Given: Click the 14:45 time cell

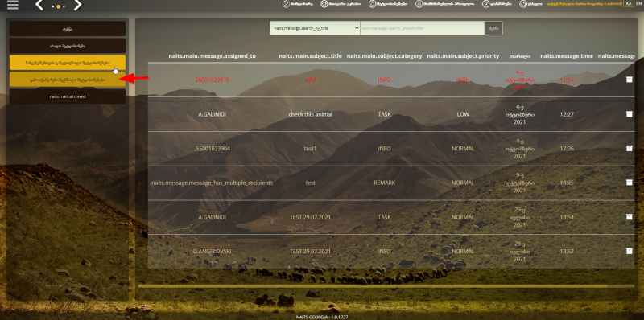Looking at the screenshot, I should (567, 183).
